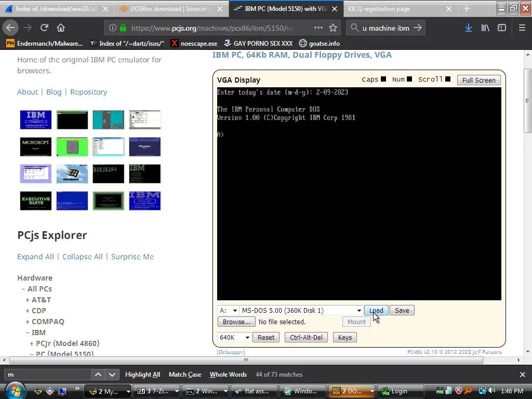
Task: Submit search with the arrow icon
Action: 418,28
